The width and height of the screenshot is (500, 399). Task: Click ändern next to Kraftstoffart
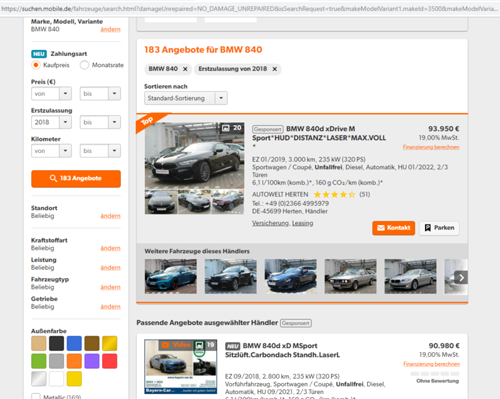pos(110,248)
